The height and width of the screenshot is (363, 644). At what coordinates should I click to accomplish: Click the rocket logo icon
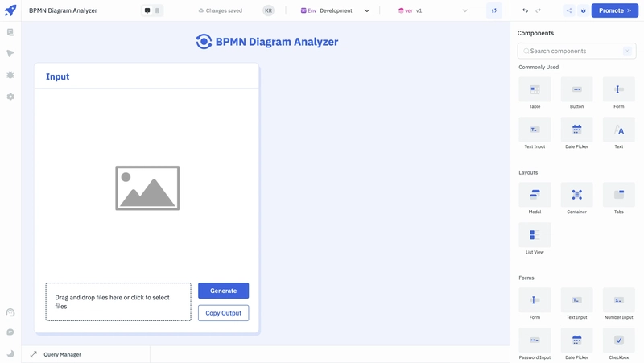(10, 10)
